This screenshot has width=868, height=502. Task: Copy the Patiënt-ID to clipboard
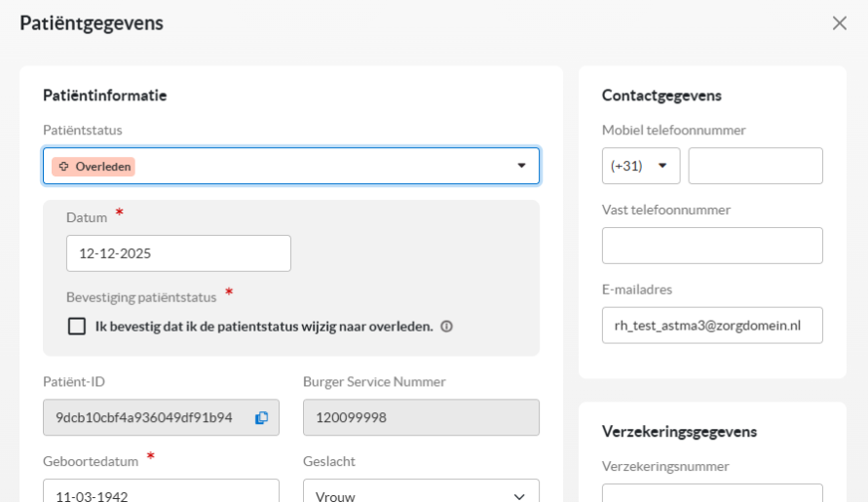click(x=261, y=417)
